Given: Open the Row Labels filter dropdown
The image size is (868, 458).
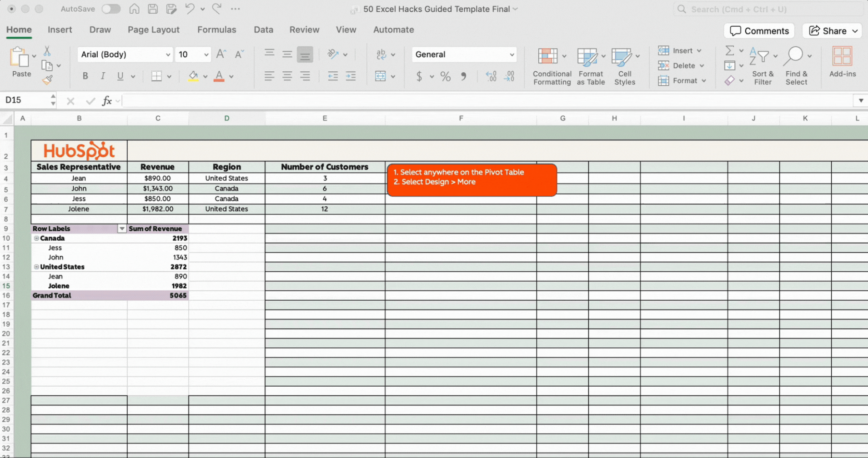Looking at the screenshot, I should click(x=121, y=228).
